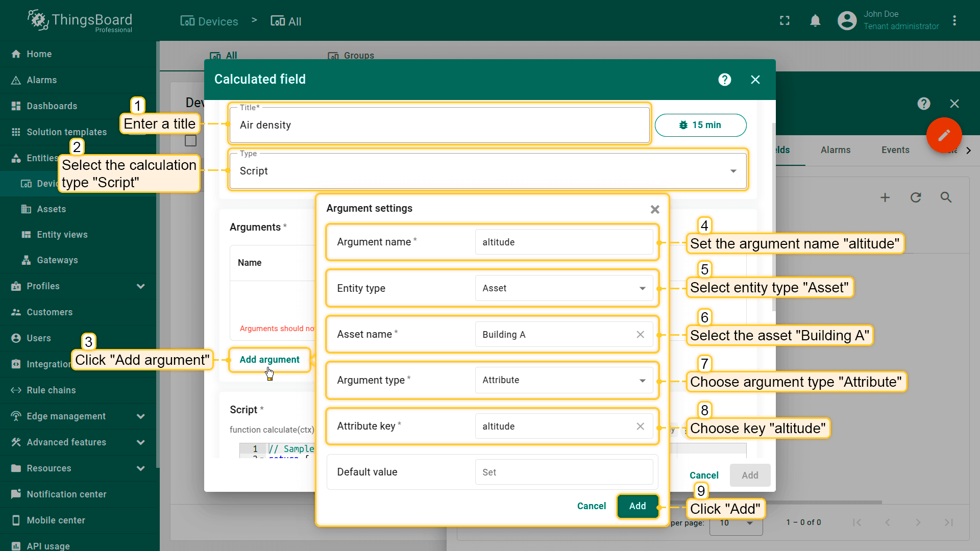Click the refresh icon in the table toolbar
The width and height of the screenshot is (980, 551).
[x=916, y=197]
